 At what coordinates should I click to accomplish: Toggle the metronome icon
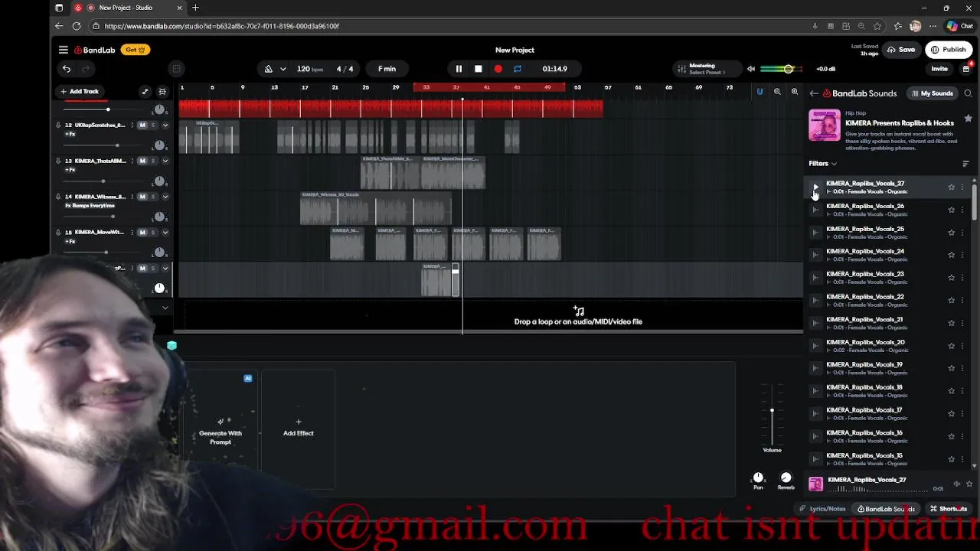269,69
